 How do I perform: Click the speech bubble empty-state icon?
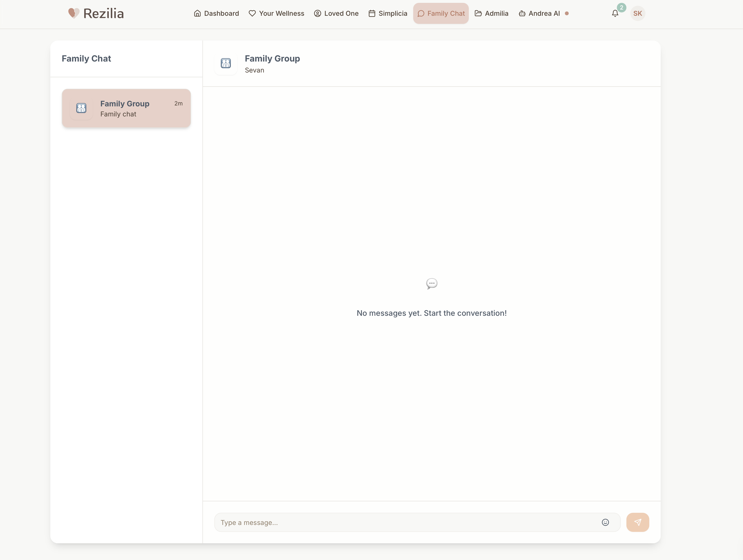[432, 284]
